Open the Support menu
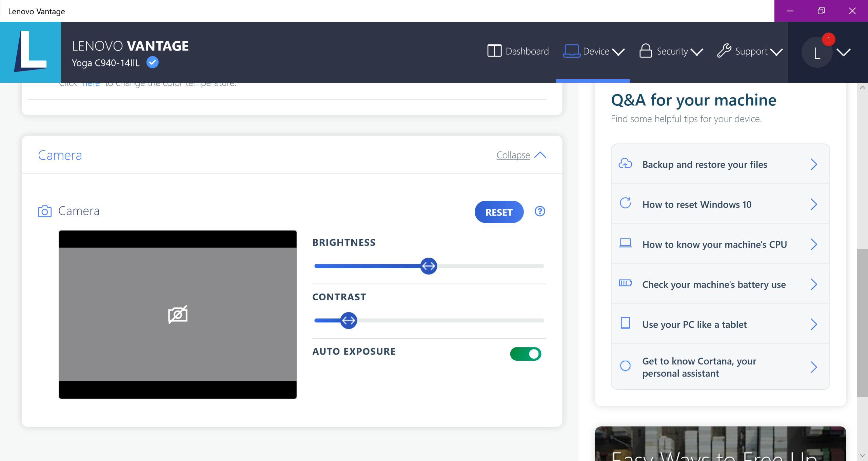Screen dimensions: 868x461 [x=750, y=51]
